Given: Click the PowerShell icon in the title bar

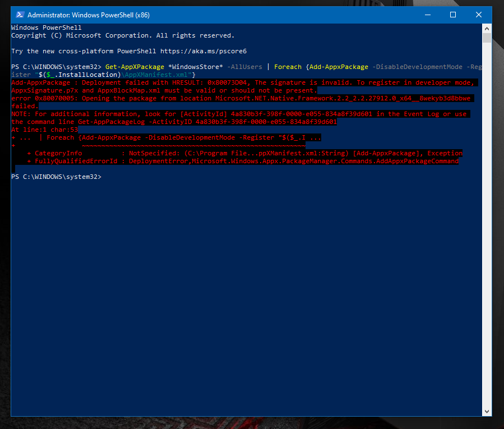Looking at the screenshot, I should pyautogui.click(x=20, y=15).
